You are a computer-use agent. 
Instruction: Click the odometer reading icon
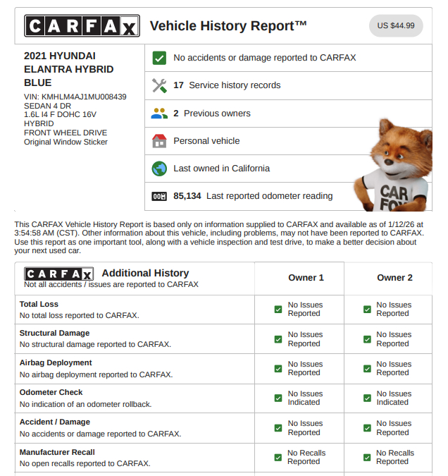pyautogui.click(x=159, y=196)
